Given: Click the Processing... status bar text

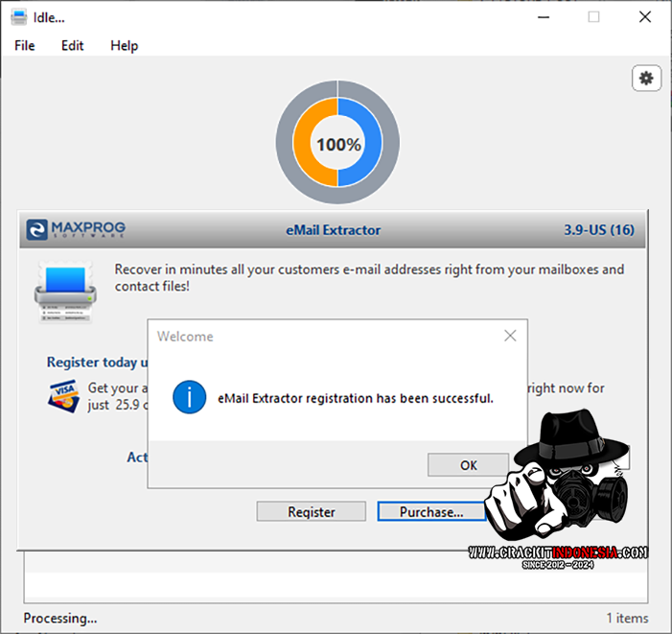Looking at the screenshot, I should (60, 619).
